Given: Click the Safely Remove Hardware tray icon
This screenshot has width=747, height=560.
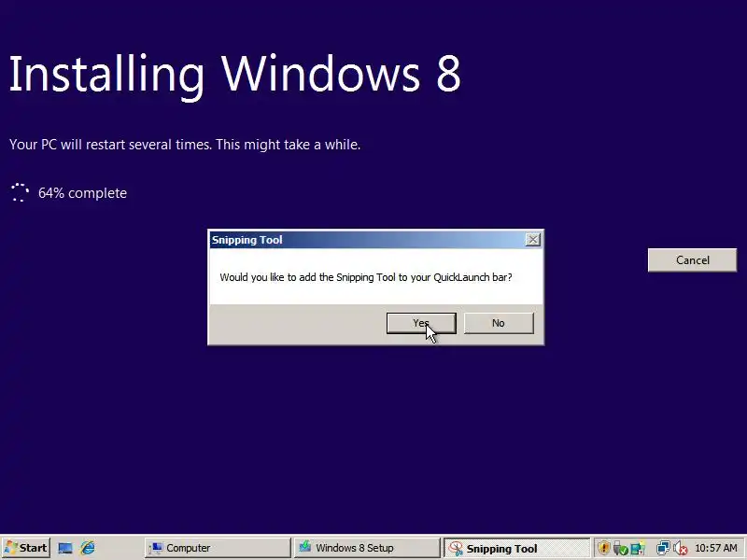Looking at the screenshot, I should [620, 548].
